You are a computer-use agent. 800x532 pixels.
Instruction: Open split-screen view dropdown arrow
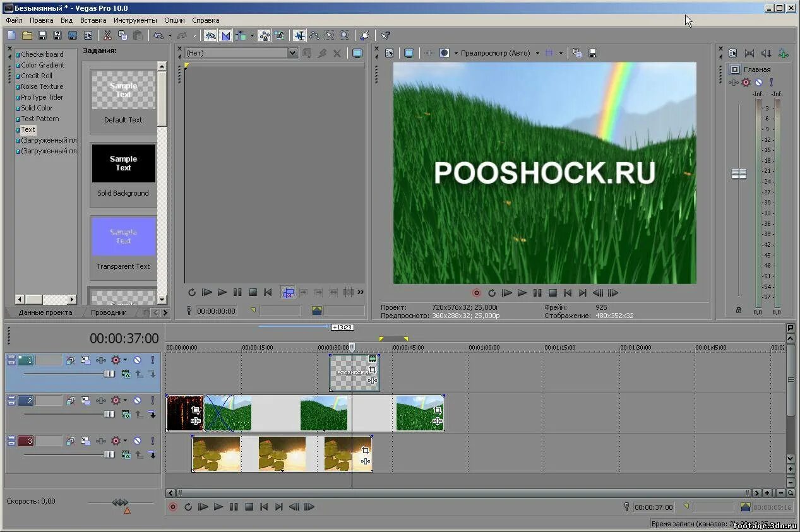pyautogui.click(x=456, y=54)
